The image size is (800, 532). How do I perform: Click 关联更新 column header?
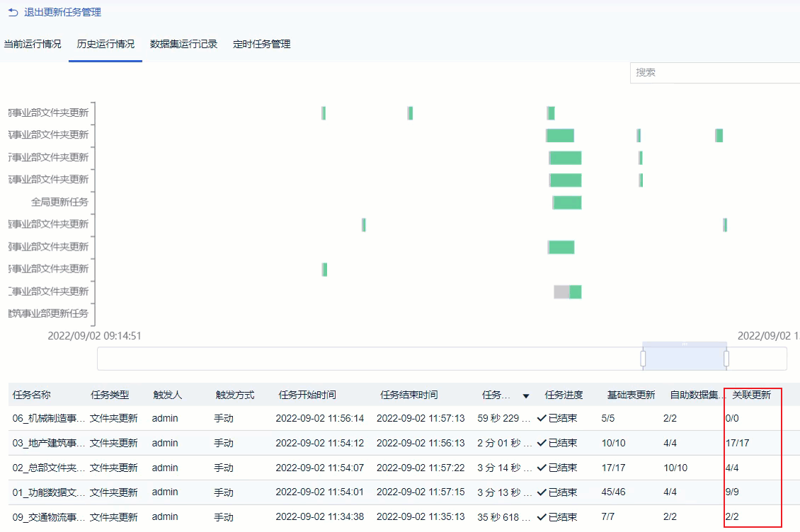tap(752, 395)
